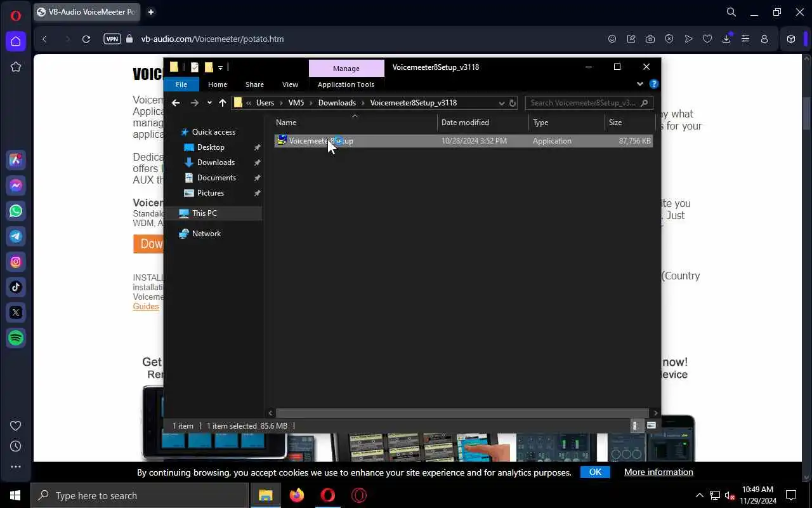
Task: Open Documents in navigation pane
Action: (x=216, y=178)
